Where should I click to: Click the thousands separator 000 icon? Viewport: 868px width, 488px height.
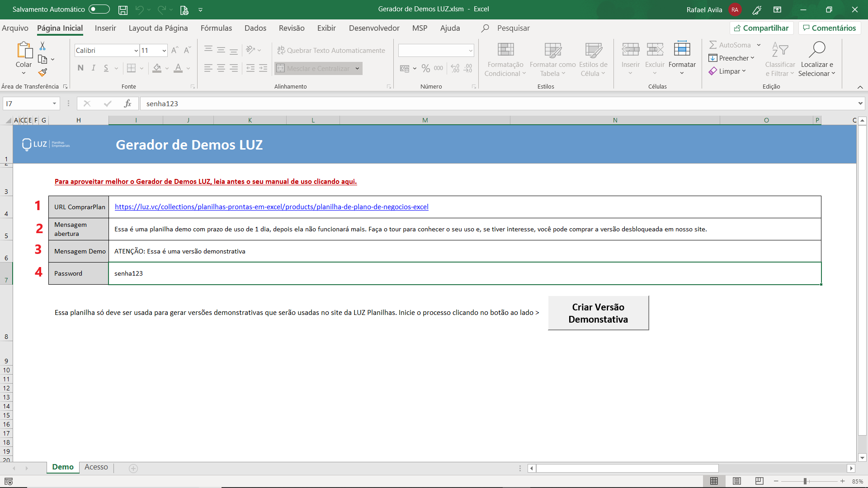click(x=439, y=68)
